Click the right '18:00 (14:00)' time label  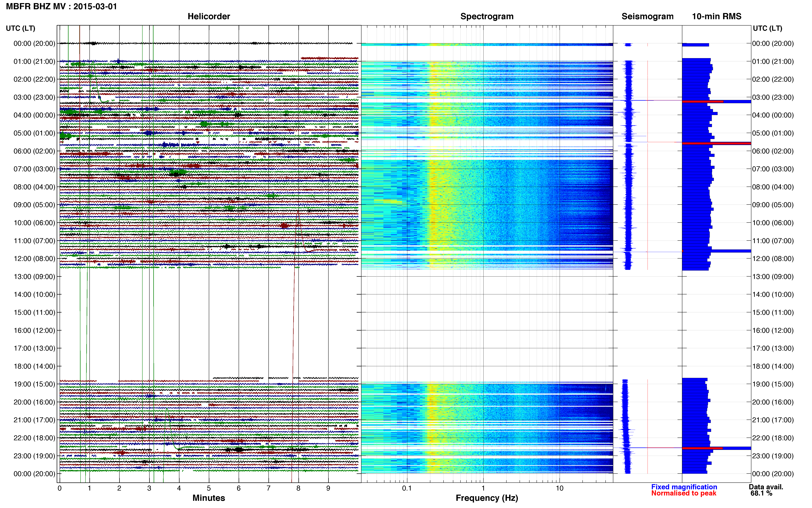[x=773, y=366]
